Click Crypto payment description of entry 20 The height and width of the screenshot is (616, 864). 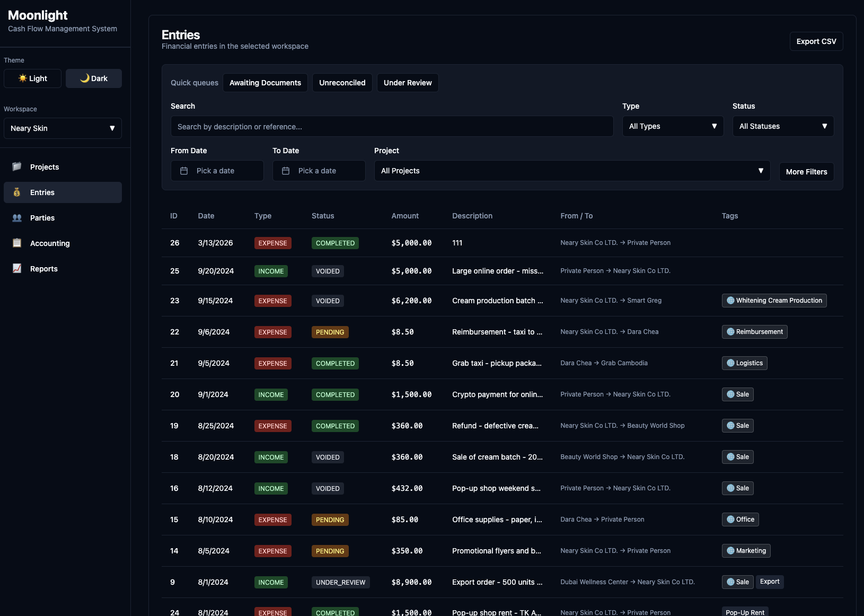(x=497, y=394)
